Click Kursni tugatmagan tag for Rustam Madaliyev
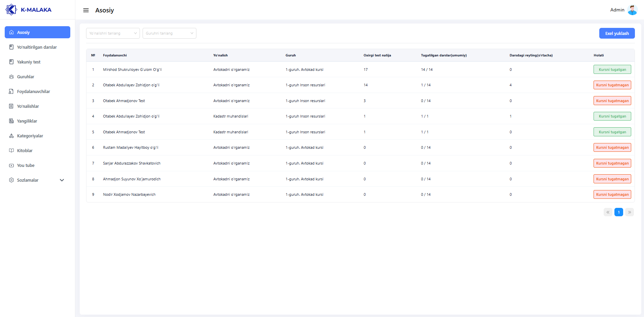644x317 pixels. pyautogui.click(x=612, y=147)
